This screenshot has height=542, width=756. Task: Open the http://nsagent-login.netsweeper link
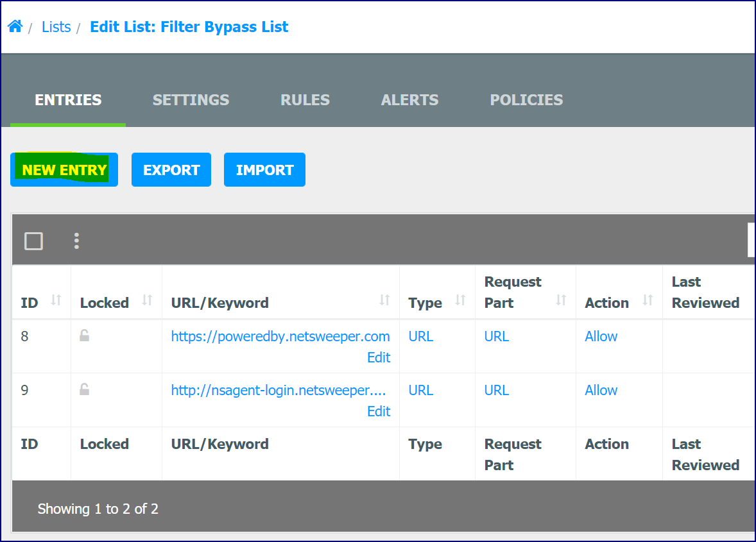click(279, 390)
